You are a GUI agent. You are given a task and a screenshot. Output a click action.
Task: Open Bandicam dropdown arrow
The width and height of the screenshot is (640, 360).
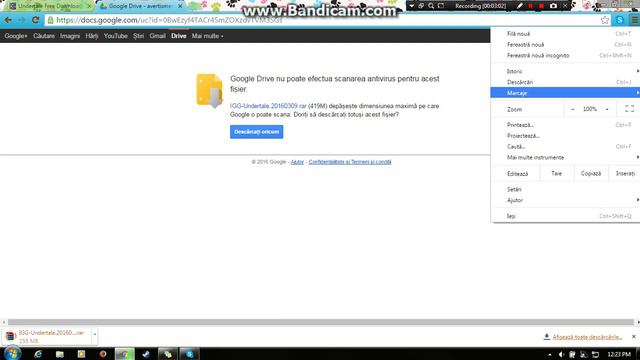point(411,6)
